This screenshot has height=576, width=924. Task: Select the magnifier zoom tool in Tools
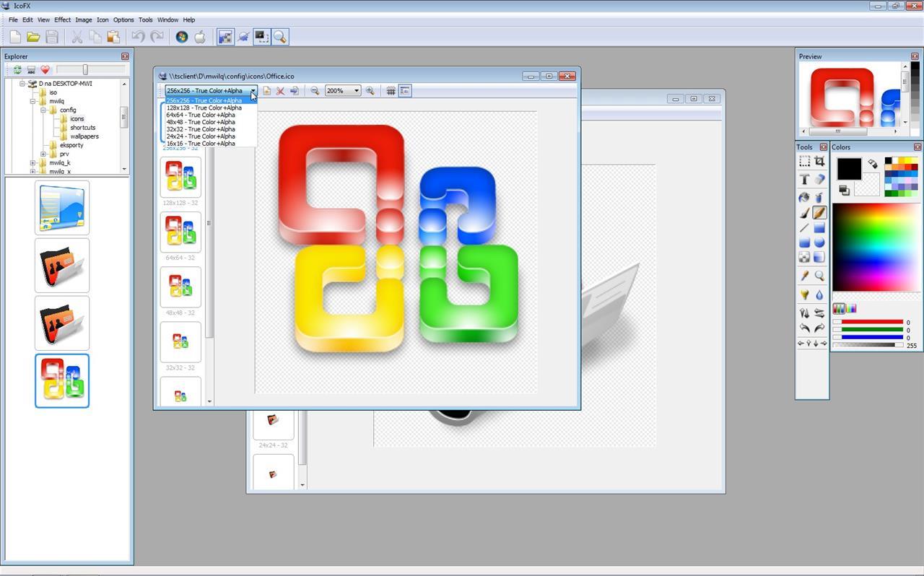[x=819, y=276]
